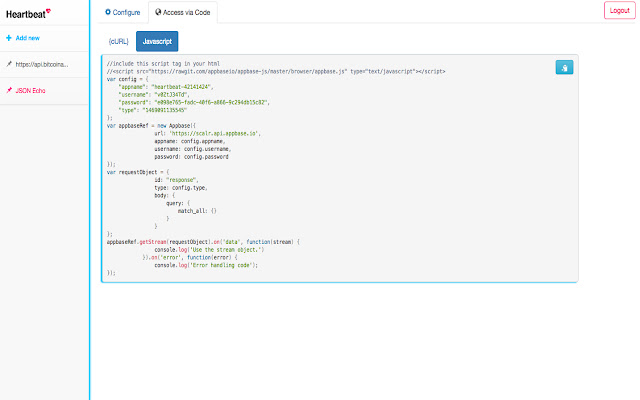Screen dimensions: 640x400
Task: Click the heart icon in the Heartbeat logo
Action: 49,11
